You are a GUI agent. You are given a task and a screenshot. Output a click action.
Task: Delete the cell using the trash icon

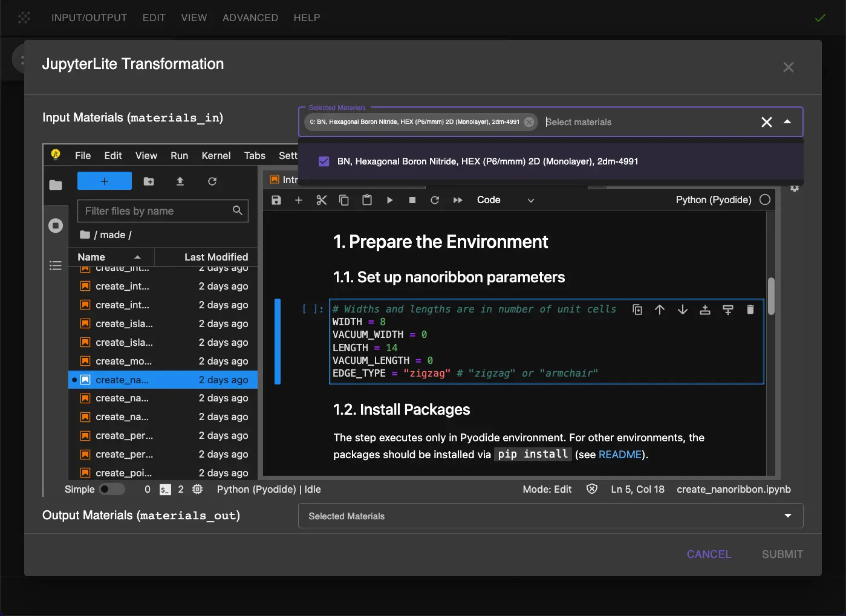coord(750,310)
